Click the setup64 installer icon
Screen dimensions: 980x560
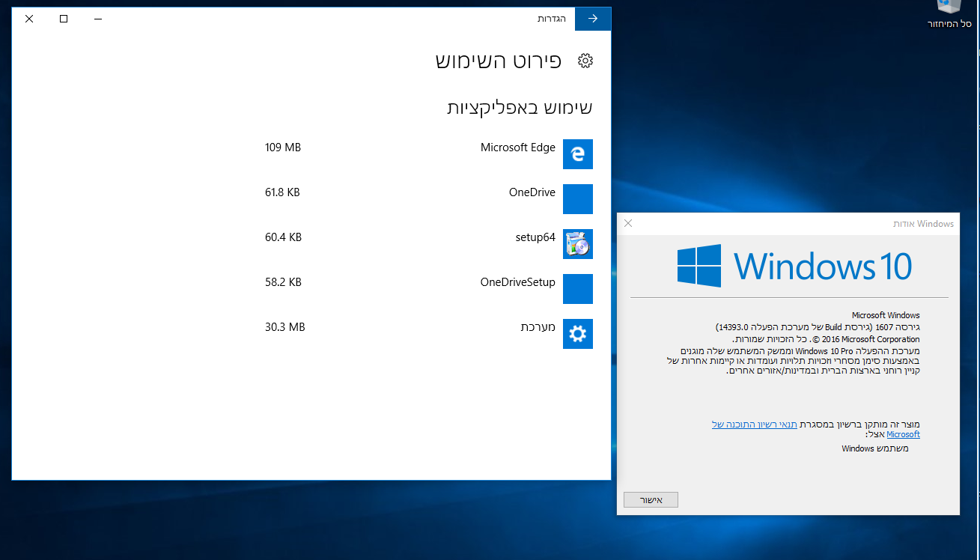tap(578, 244)
